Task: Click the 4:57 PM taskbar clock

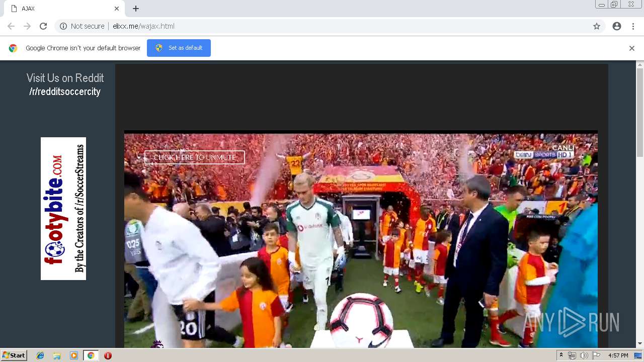Action: click(x=618, y=355)
